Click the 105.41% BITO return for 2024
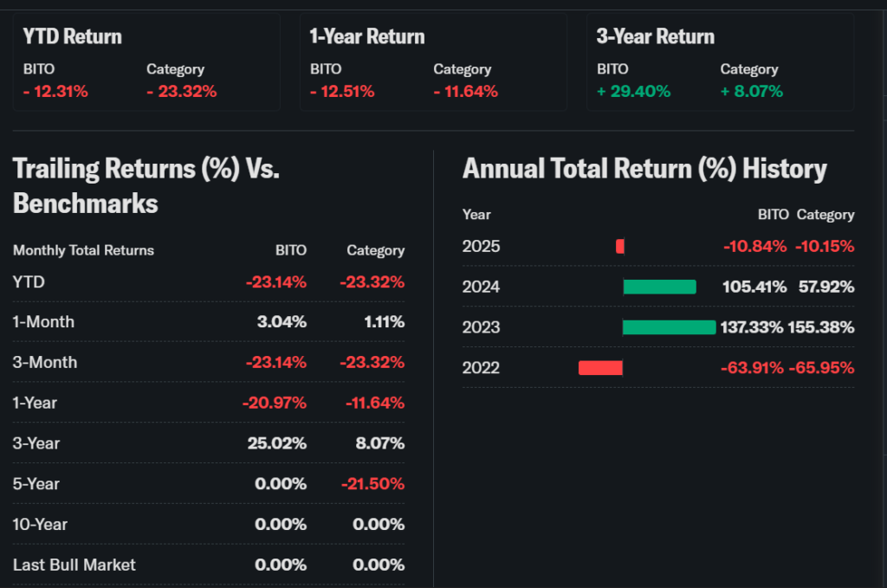887x588 pixels. (754, 287)
